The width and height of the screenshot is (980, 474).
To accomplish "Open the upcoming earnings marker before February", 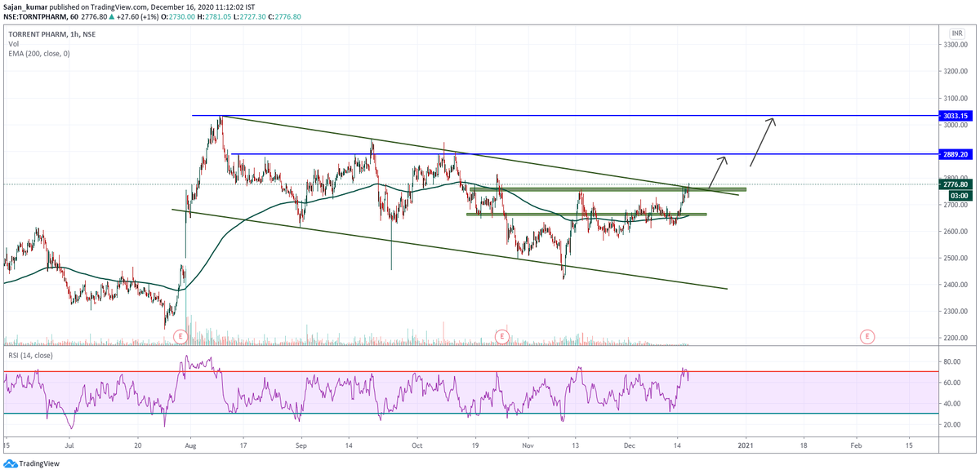I will (866, 336).
